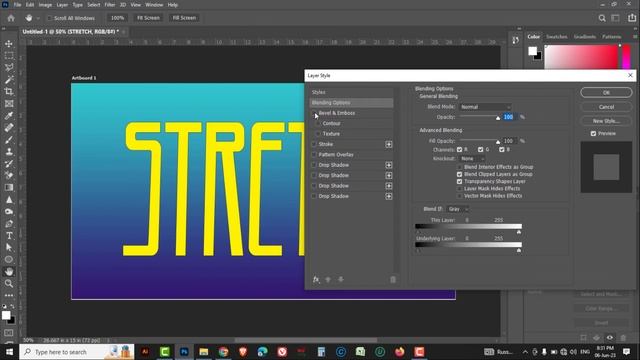Click the Windows Start button
640x360 pixels.
9,351
